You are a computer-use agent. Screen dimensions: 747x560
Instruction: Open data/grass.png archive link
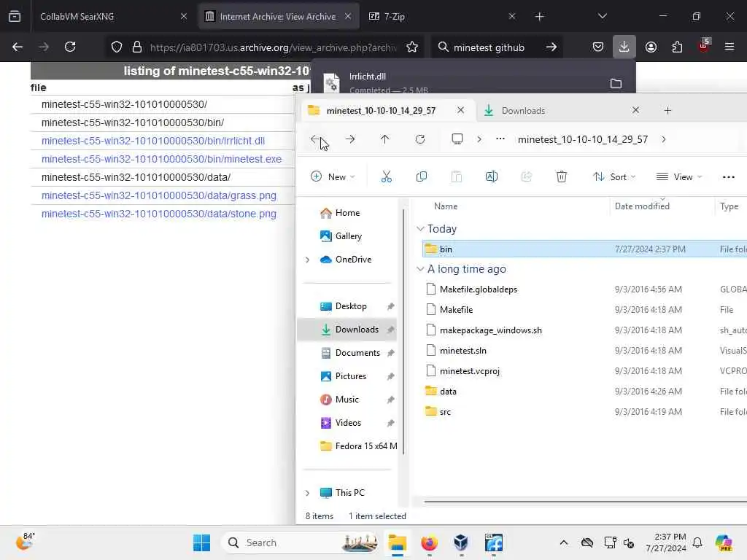pos(158,195)
